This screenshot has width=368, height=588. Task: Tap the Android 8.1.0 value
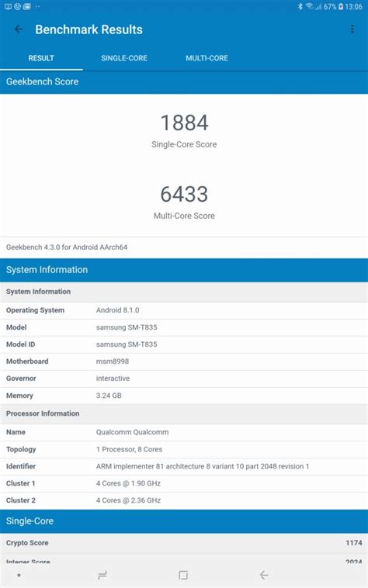click(x=117, y=310)
